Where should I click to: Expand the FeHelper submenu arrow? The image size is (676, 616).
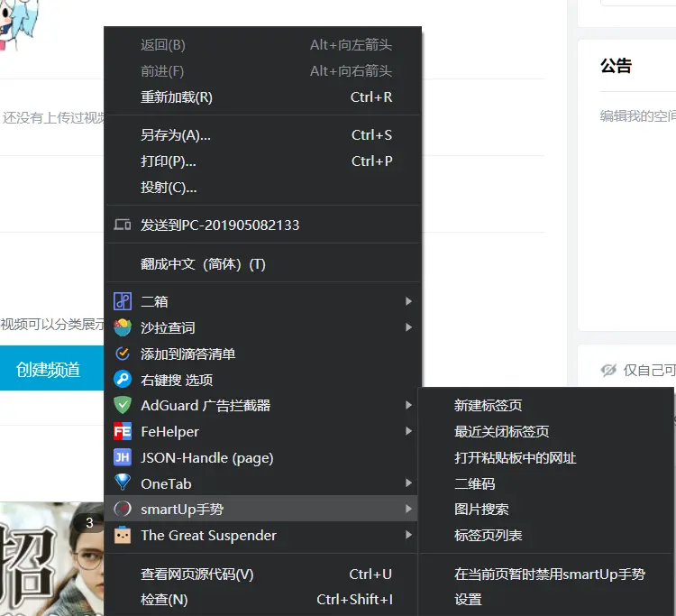pos(408,431)
